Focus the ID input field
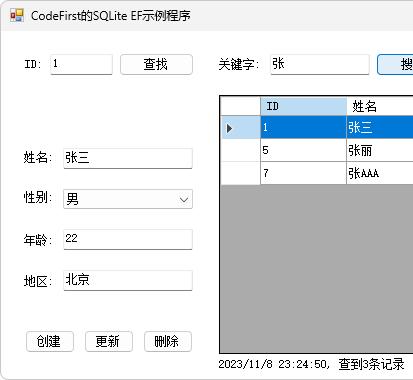The height and width of the screenshot is (380, 413). pyautogui.click(x=81, y=64)
